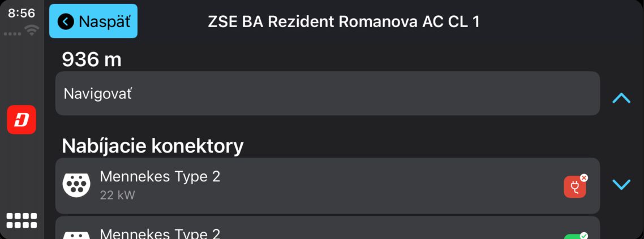Click the station title ZSE BA Rezident Romanova
644x239 pixels.
pos(344,21)
